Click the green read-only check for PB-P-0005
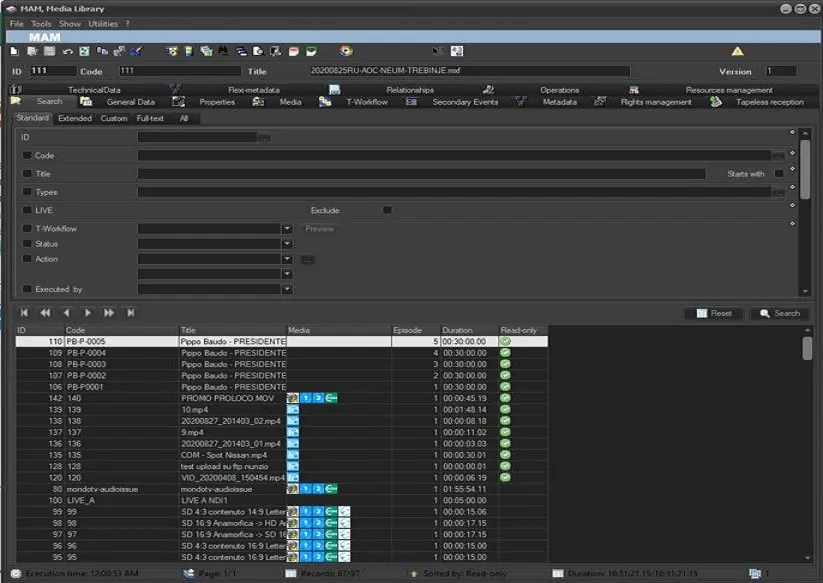 (x=506, y=341)
